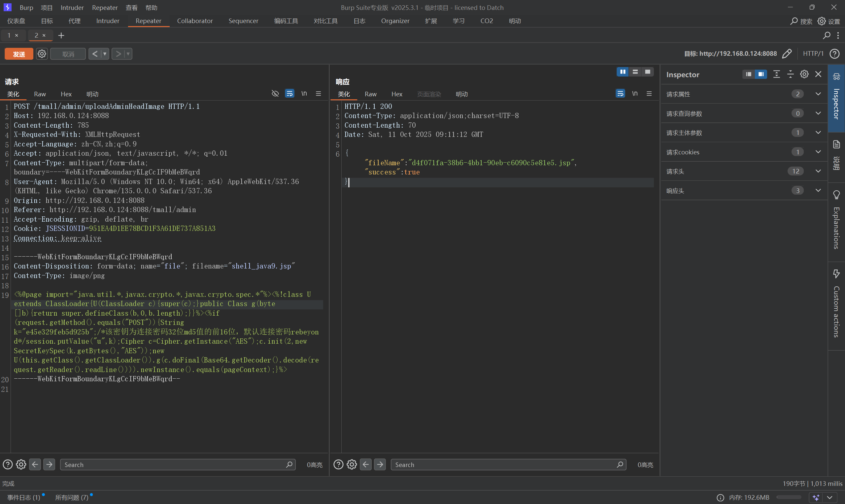Close the Inspector panel
Screen dimensions: 845x504
[x=818, y=74]
